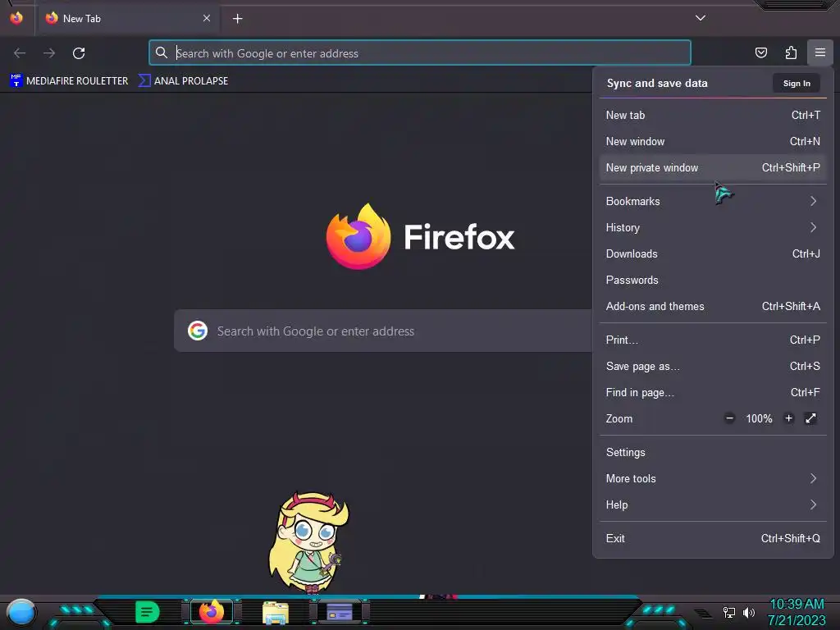Open the green chat app on the taskbar
Image resolution: width=840 pixels, height=630 pixels.
pos(148,612)
